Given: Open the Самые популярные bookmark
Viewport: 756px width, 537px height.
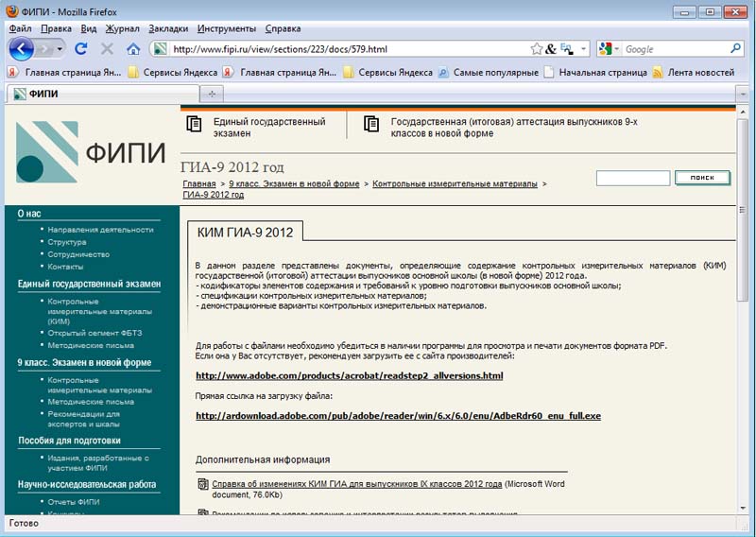Looking at the screenshot, I should [x=488, y=73].
